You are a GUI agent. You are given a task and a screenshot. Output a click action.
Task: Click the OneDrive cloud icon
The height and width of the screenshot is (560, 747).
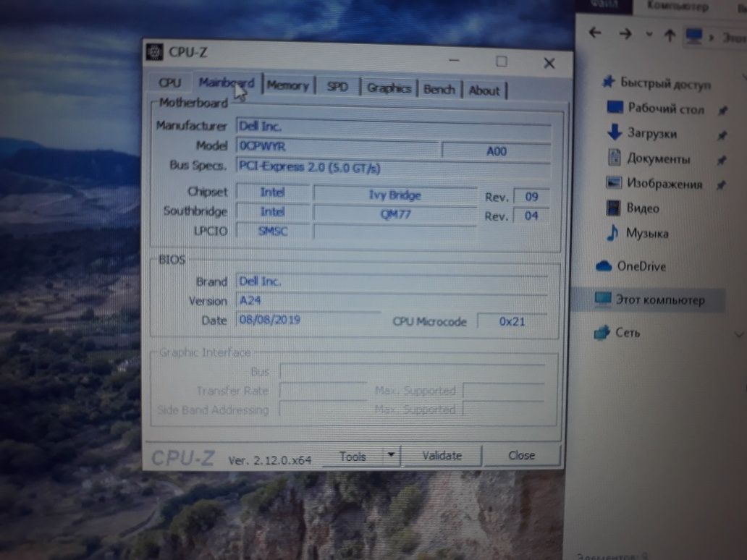coord(604,266)
